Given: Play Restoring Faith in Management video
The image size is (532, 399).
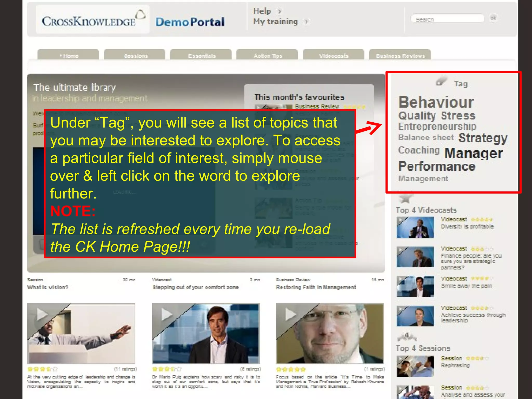Looking at the screenshot, I should click(330, 333).
